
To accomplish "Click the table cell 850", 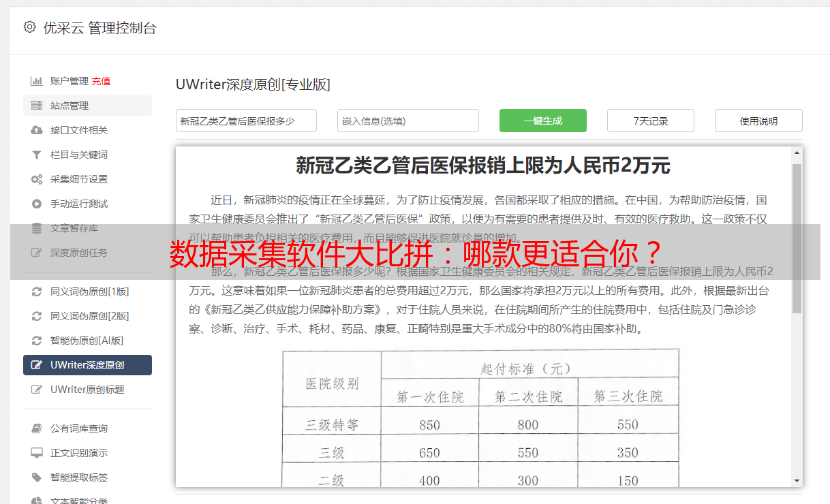I will [430, 425].
